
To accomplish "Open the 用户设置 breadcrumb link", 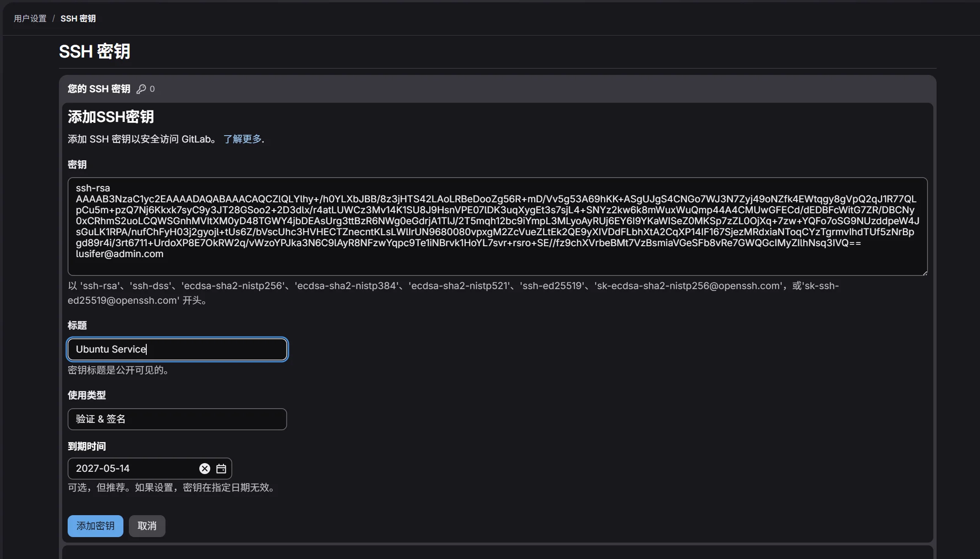I will (30, 18).
